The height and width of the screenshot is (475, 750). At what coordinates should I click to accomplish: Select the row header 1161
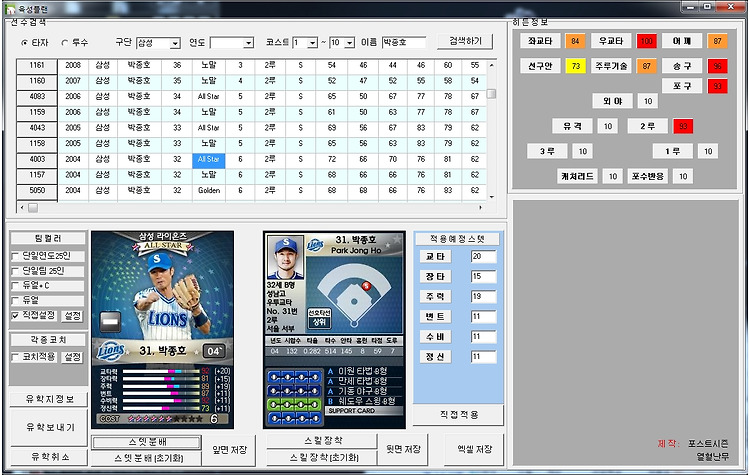tap(37, 65)
